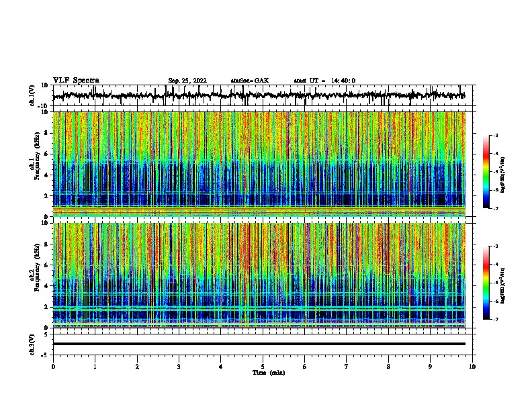This screenshot has width=532, height=411.
Task: Click the "VLF Spectra" plot title
Action: [76, 81]
